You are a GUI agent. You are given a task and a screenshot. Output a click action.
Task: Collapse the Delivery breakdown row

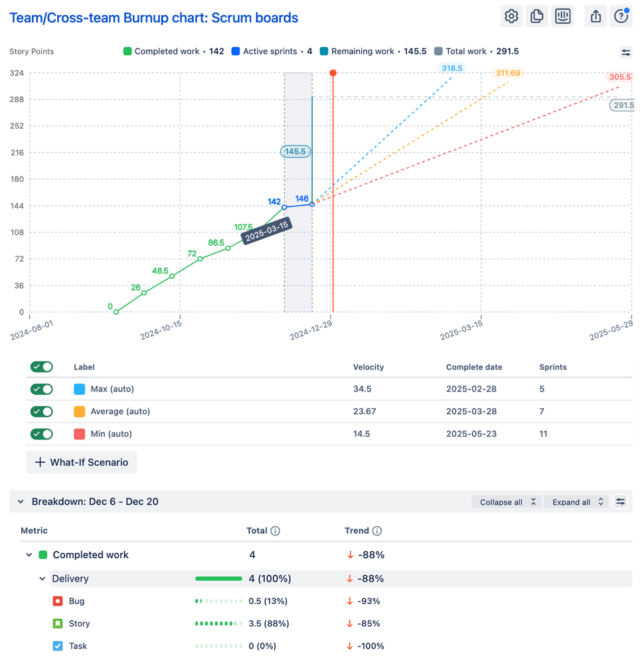pyautogui.click(x=42, y=578)
